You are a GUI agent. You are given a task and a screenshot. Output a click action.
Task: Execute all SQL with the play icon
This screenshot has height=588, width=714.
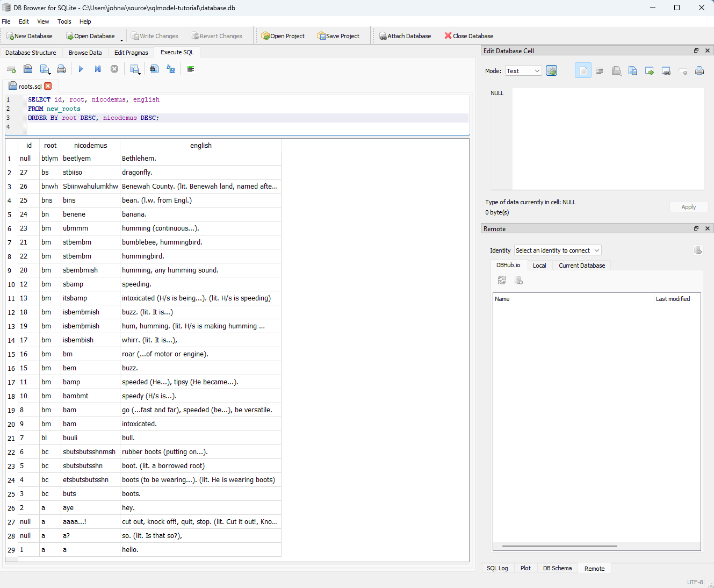[81, 69]
